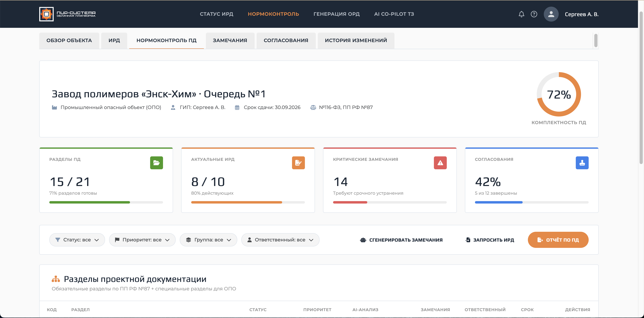Viewport: 644px width, 318px height.
Task: Click the Статус column header
Action: click(x=258, y=310)
